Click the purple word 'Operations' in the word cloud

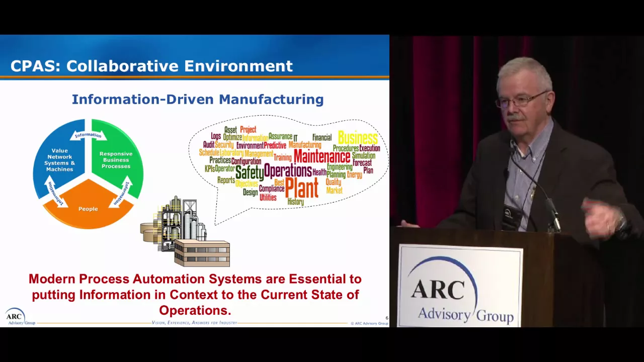click(288, 171)
